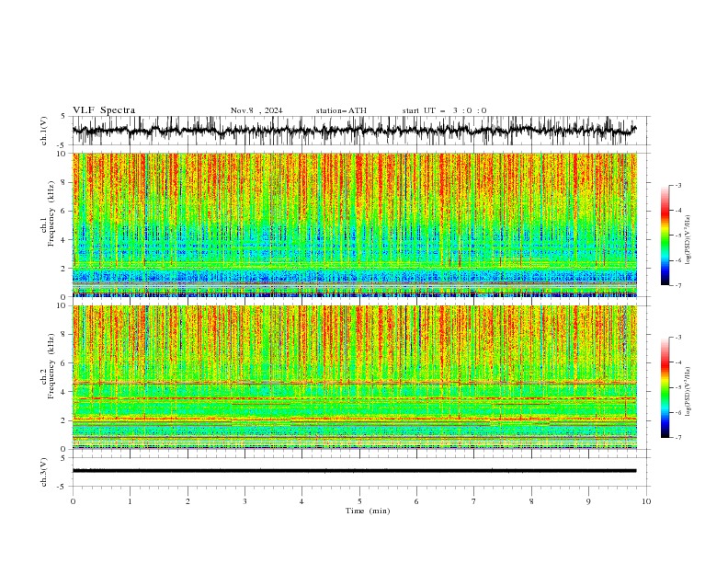Click the ch.2 frequency tick label "6"

pos(64,362)
